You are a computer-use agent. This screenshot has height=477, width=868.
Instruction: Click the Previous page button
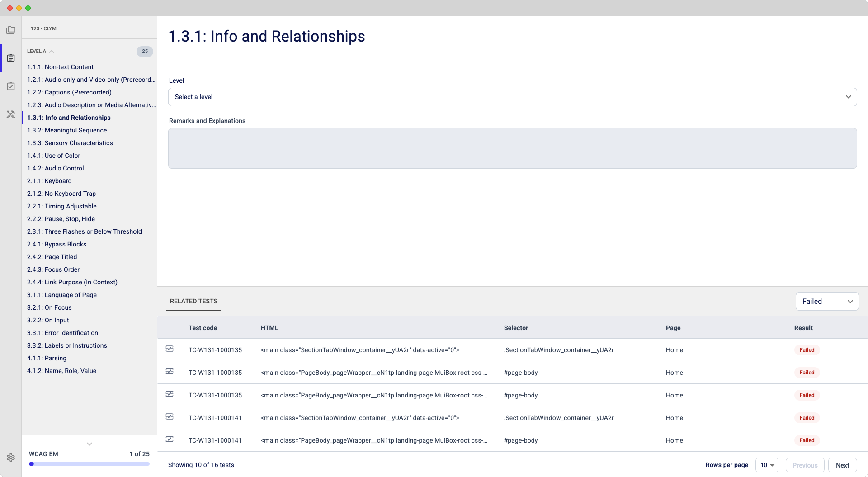click(x=805, y=465)
